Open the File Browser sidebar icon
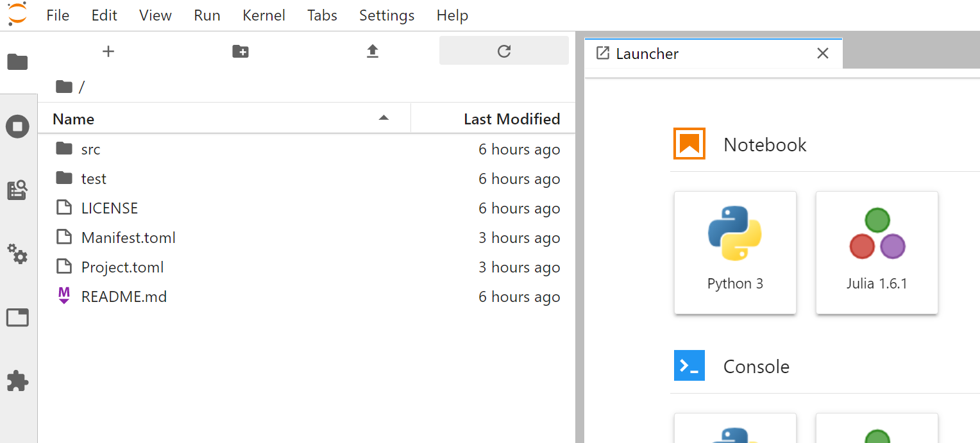980x443 pixels. click(17, 62)
